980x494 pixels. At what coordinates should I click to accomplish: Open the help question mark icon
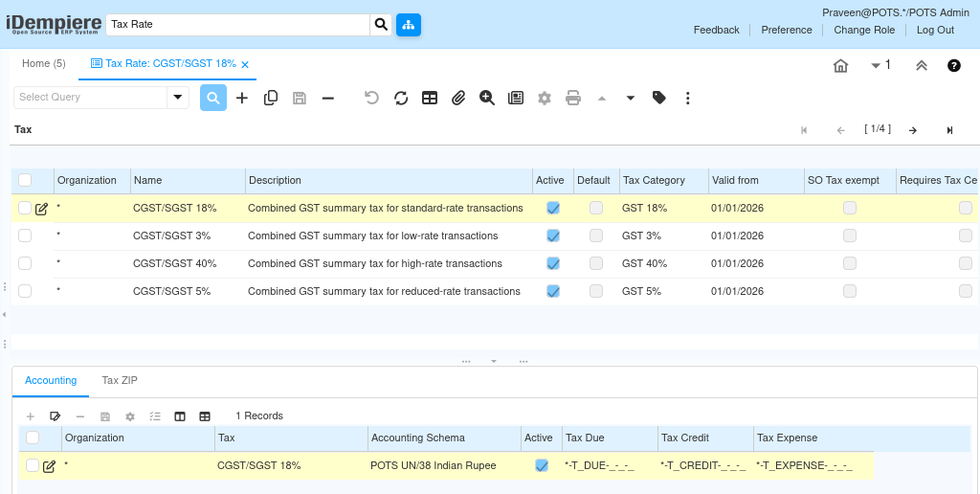954,66
